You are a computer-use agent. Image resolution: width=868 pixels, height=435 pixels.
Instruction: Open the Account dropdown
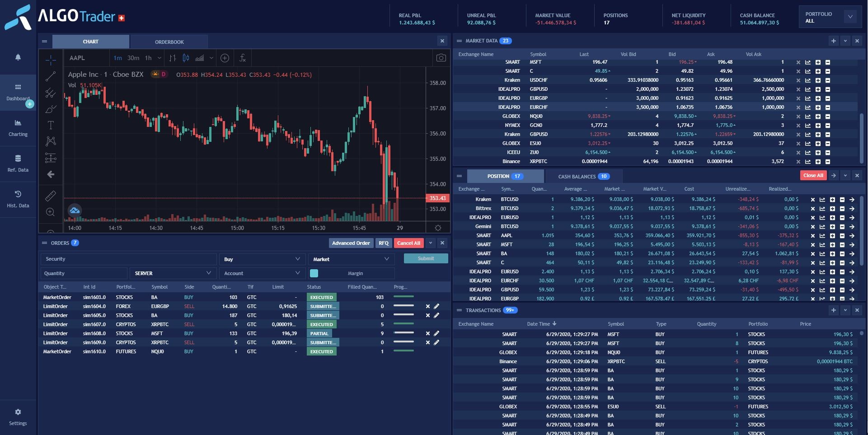pyautogui.click(x=262, y=273)
